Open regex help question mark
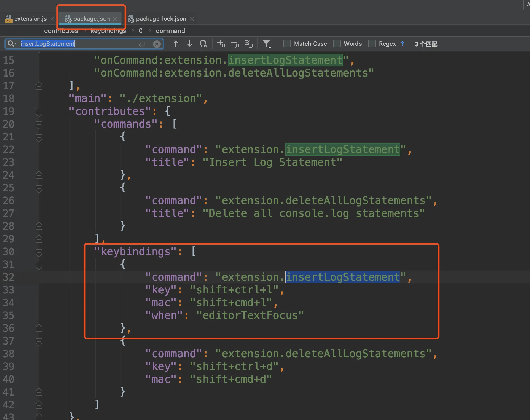 [x=402, y=44]
